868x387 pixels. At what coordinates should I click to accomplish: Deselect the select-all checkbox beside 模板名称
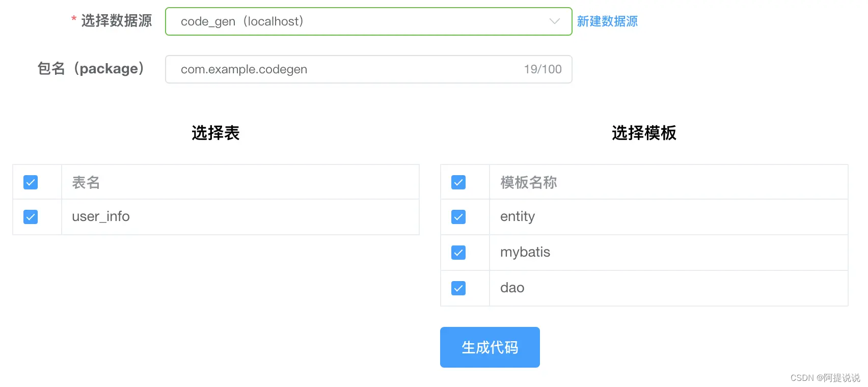[458, 182]
